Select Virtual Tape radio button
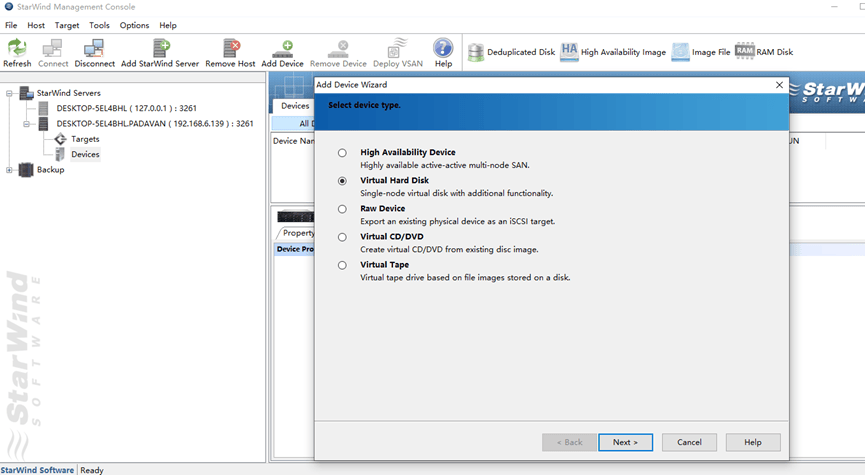Viewport: 865px width, 475px height. coord(343,265)
